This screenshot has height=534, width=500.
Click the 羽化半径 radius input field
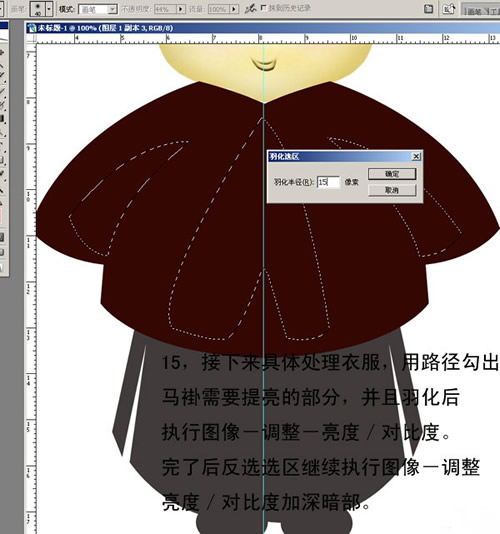[328, 182]
